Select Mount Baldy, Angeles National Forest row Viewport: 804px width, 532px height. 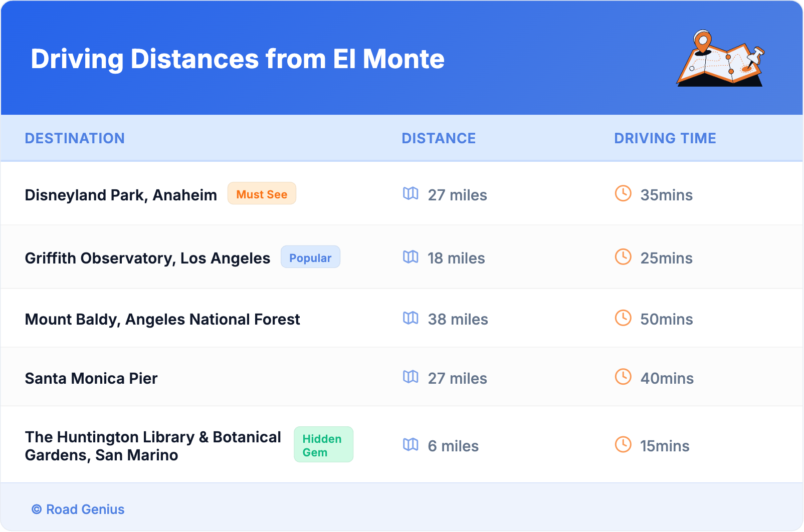click(x=162, y=319)
